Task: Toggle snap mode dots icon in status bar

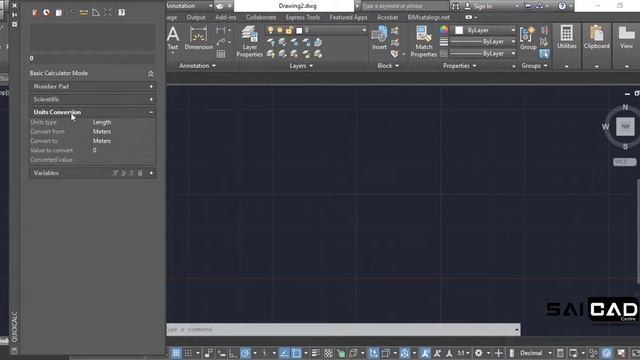Action: [188, 353]
